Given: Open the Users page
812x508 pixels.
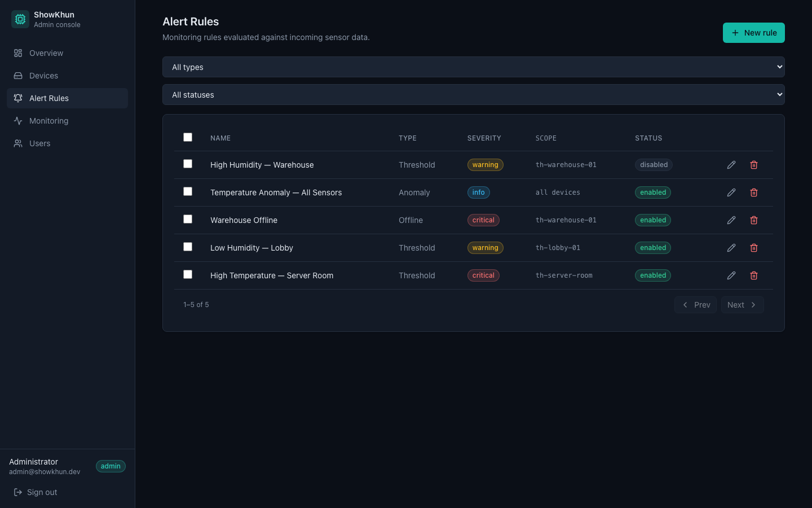Looking at the screenshot, I should (67, 143).
